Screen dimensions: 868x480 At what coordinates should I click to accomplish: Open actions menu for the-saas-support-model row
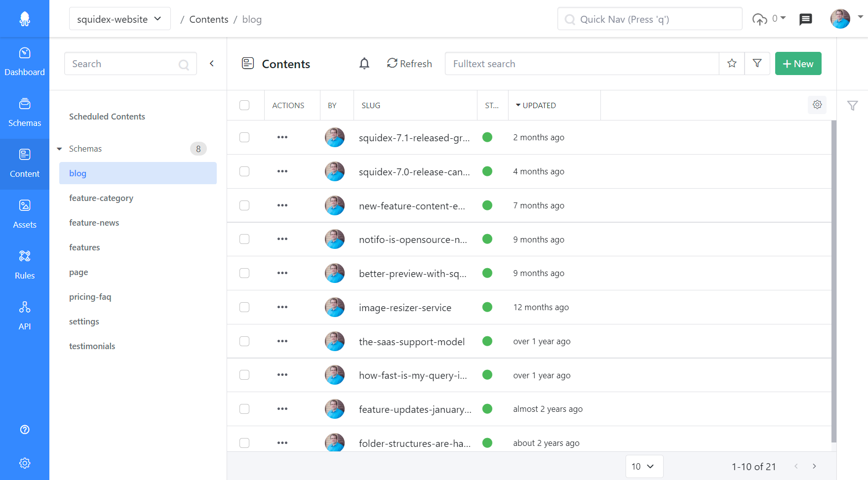tap(282, 341)
